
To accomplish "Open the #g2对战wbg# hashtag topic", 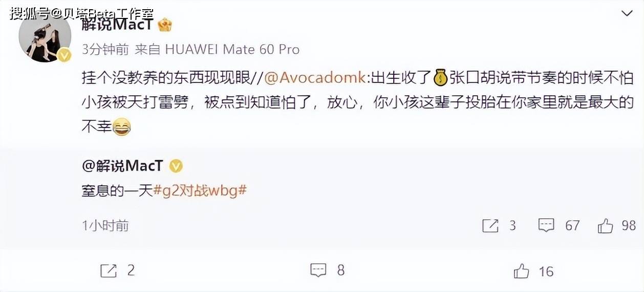I will [201, 191].
